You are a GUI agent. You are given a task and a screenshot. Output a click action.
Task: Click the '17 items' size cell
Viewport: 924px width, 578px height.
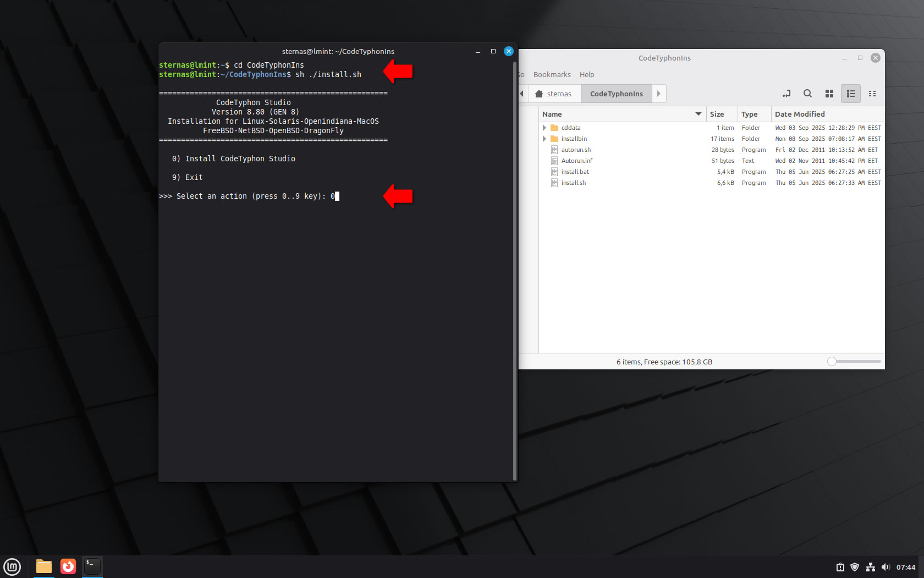tap(722, 139)
